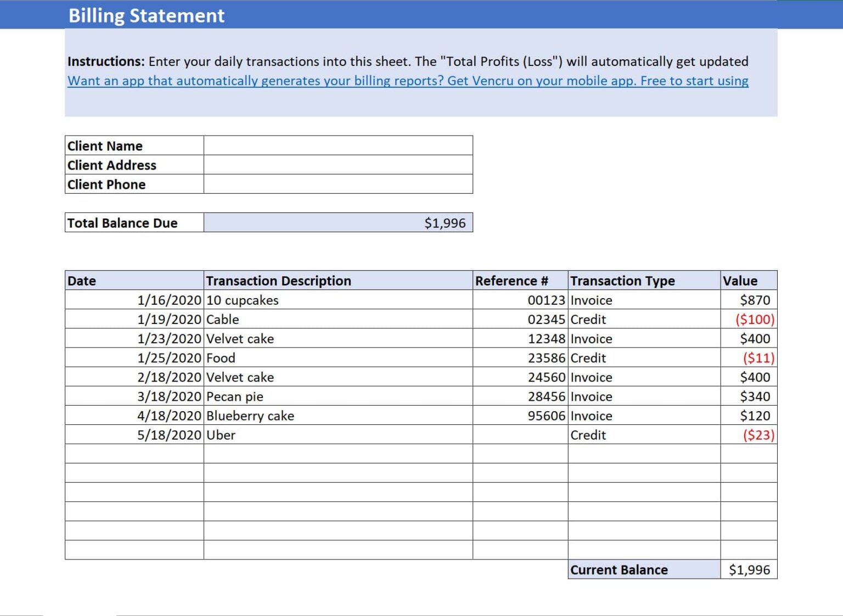This screenshot has height=616, width=843.
Task: Open the Vencru mobile app hyperlink
Action: (x=407, y=81)
